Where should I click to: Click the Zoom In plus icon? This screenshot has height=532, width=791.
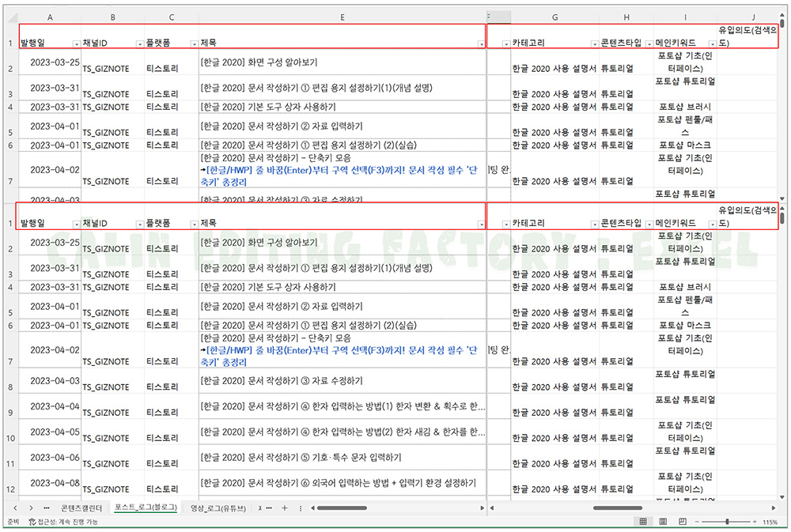[x=755, y=523]
